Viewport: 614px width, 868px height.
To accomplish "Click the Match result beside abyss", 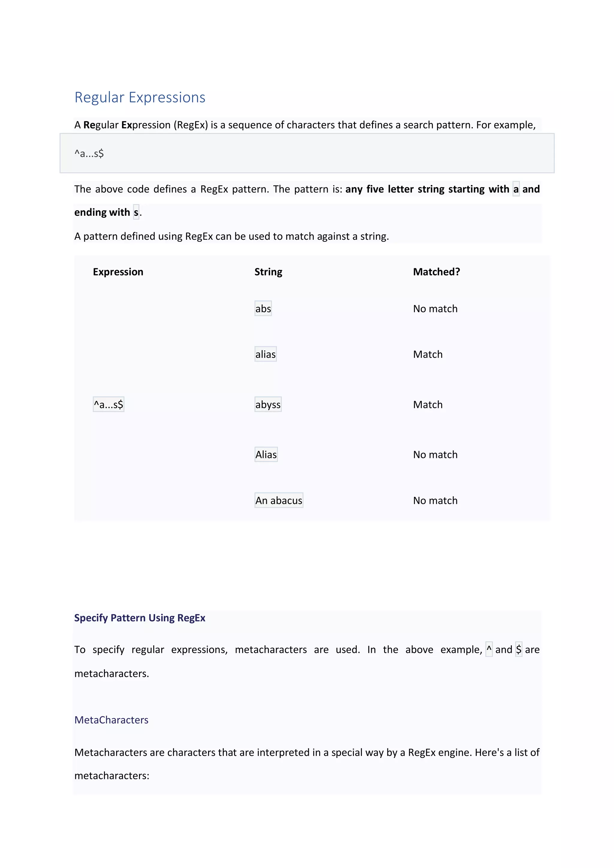I will click(x=428, y=405).
